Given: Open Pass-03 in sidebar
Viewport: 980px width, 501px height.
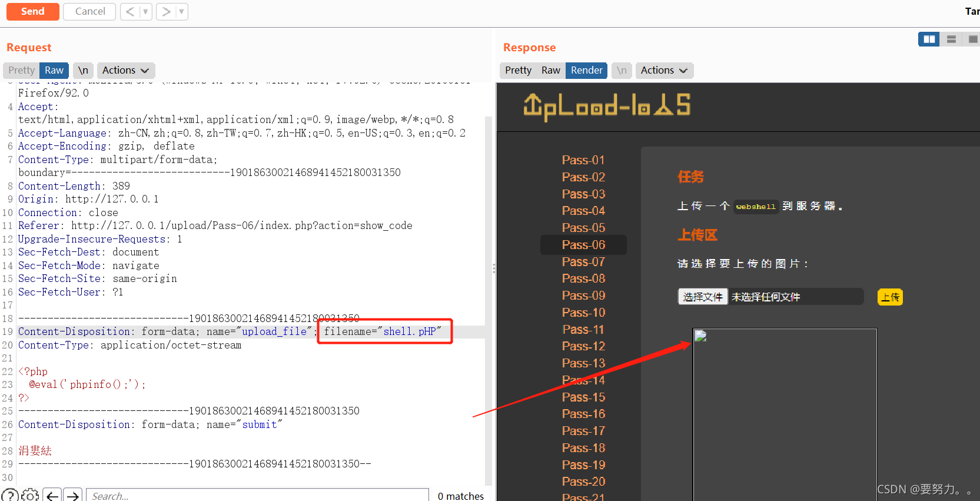Looking at the screenshot, I should point(583,194).
